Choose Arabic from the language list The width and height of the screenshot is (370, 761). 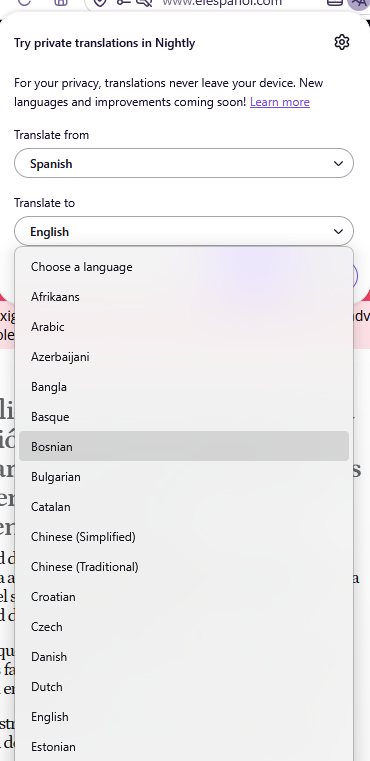(184, 327)
